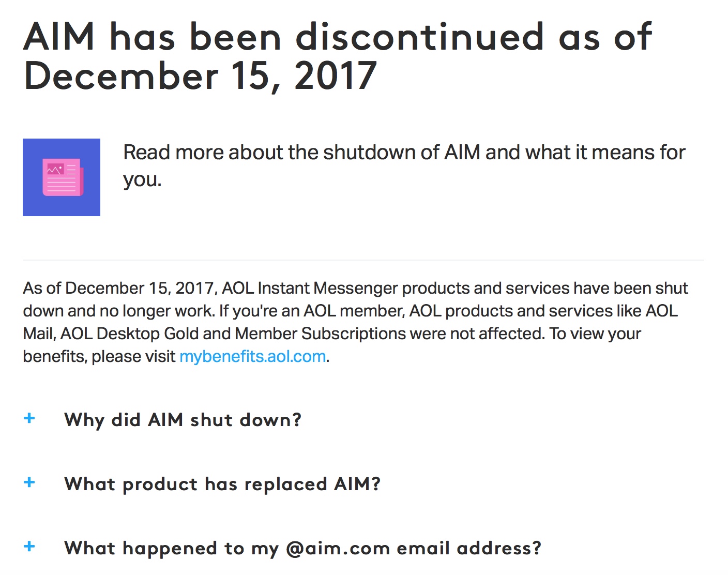This screenshot has width=728, height=575.
Task: Click the horizontal divider line below the banner
Action: pos(363,260)
